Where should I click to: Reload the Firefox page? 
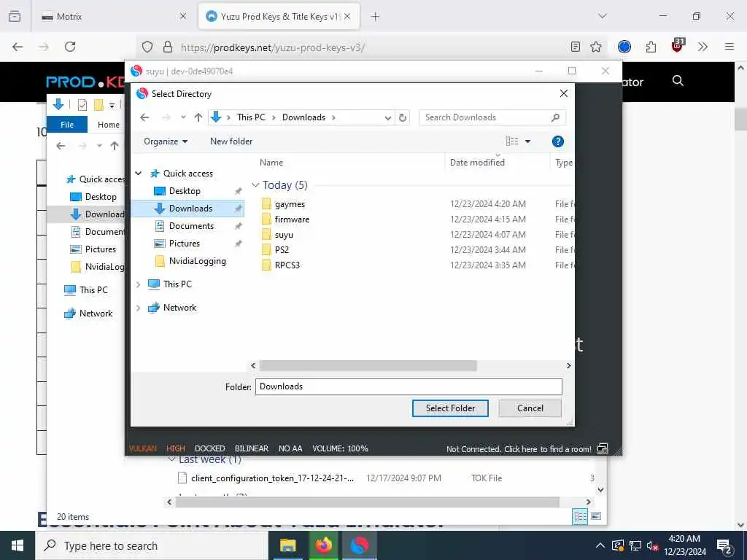(x=70, y=47)
